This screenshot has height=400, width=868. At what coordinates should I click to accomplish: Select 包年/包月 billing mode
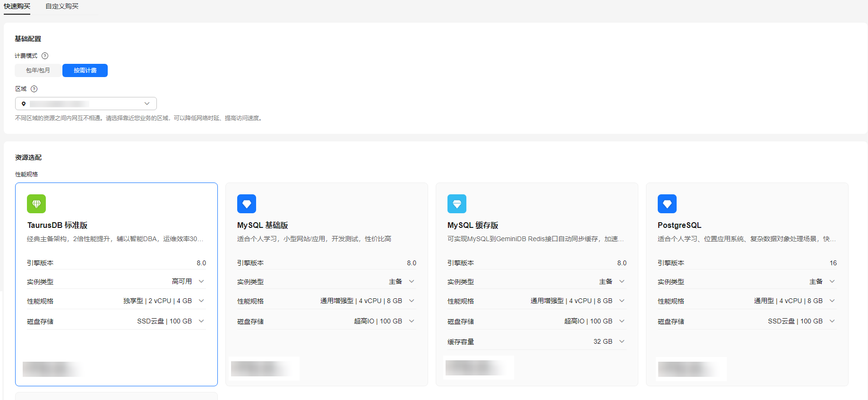point(38,70)
